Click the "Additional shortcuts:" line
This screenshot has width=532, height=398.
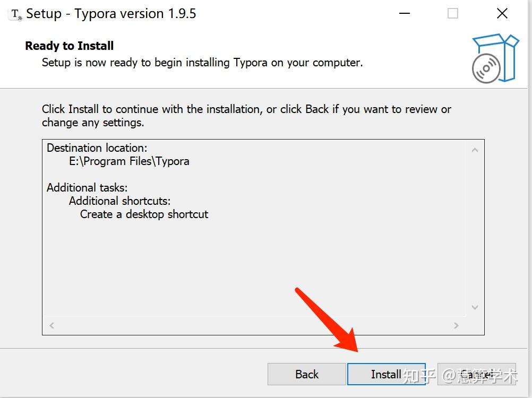click(x=119, y=201)
